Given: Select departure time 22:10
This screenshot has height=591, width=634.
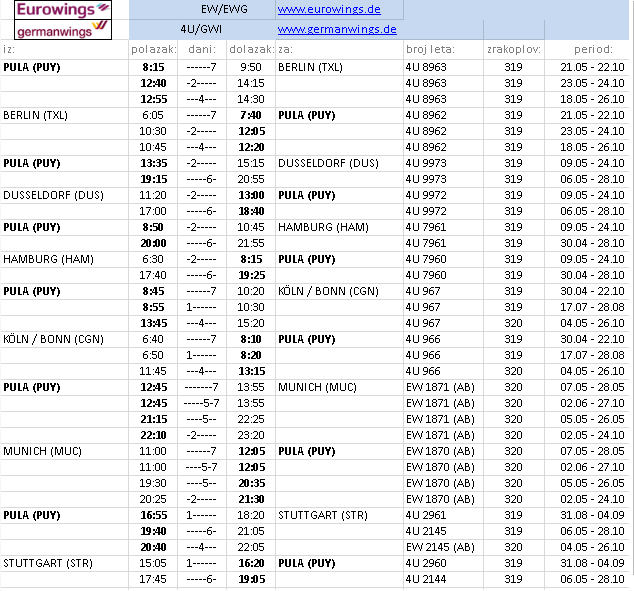Looking at the screenshot, I should point(153,435).
